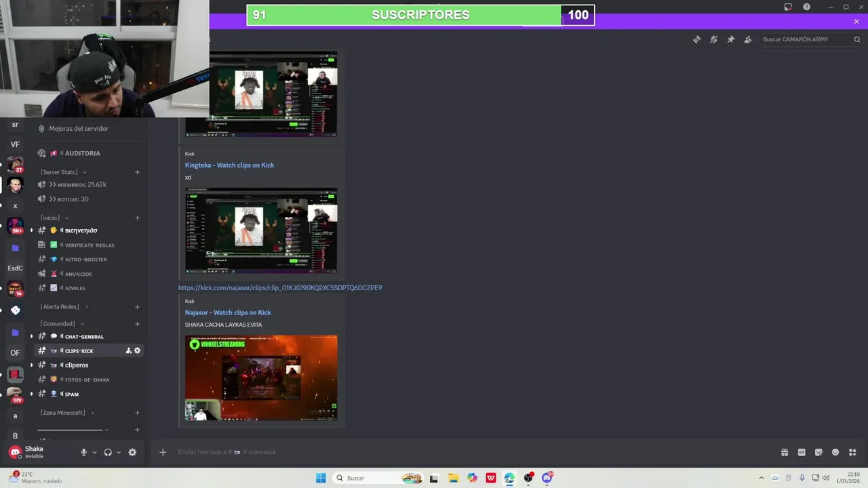Select the BOTIJAS: 30 voice channel
868x488 pixels.
click(x=73, y=199)
